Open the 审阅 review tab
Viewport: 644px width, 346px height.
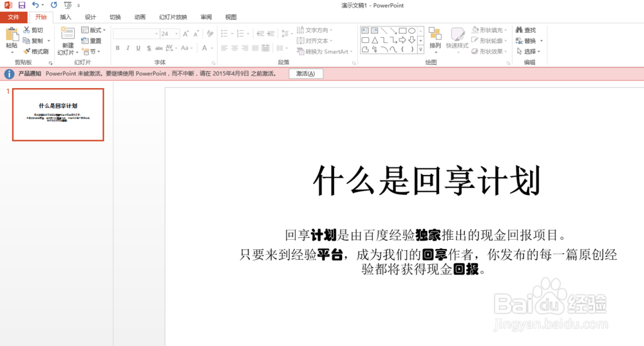[x=206, y=17]
